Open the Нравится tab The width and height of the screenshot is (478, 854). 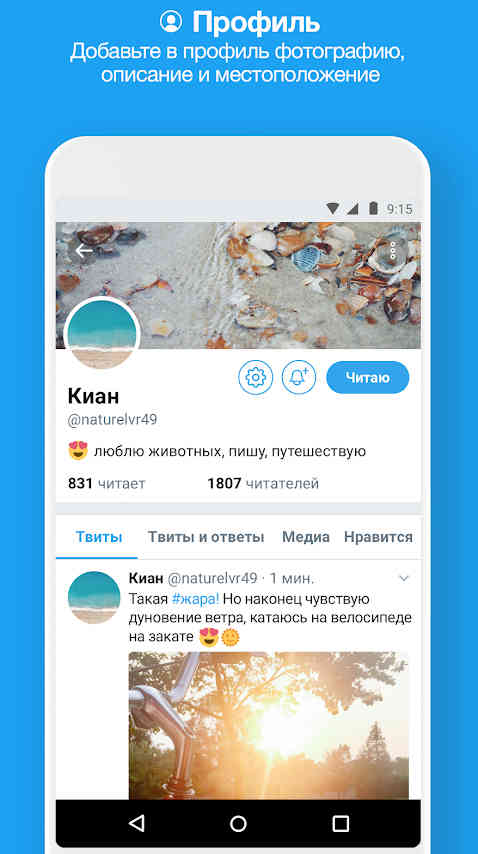pos(378,537)
